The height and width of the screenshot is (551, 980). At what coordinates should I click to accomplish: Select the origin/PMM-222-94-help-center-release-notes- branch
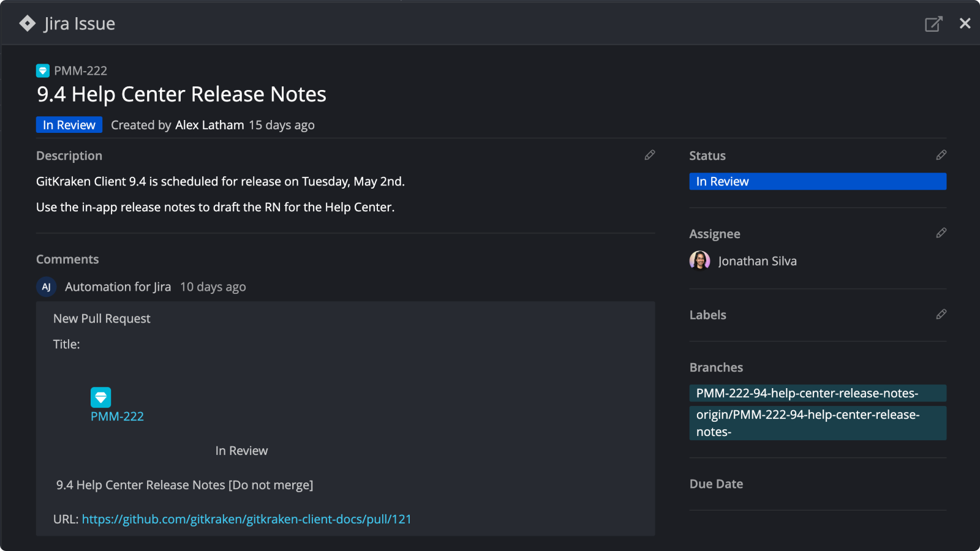coord(818,423)
